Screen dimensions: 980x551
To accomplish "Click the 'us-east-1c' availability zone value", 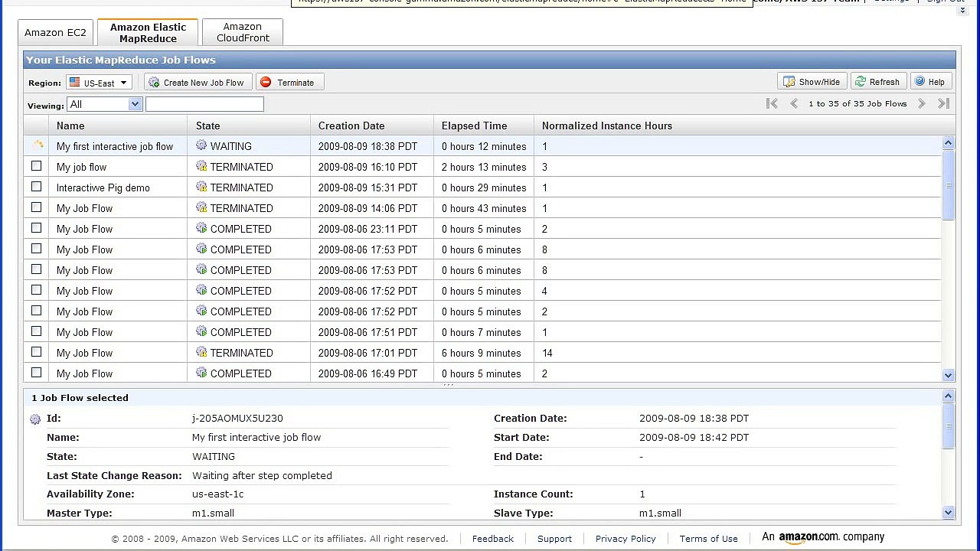I will coord(218,494).
